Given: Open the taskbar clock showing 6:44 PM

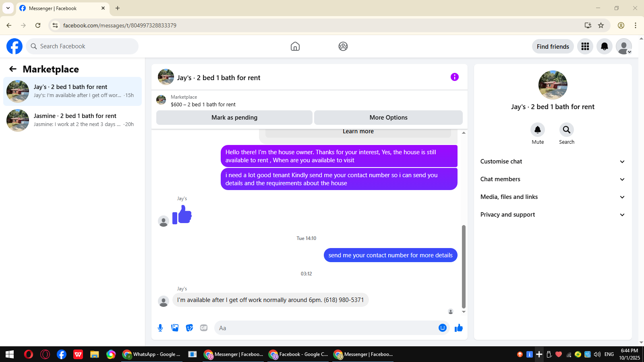Looking at the screenshot, I should [629, 354].
